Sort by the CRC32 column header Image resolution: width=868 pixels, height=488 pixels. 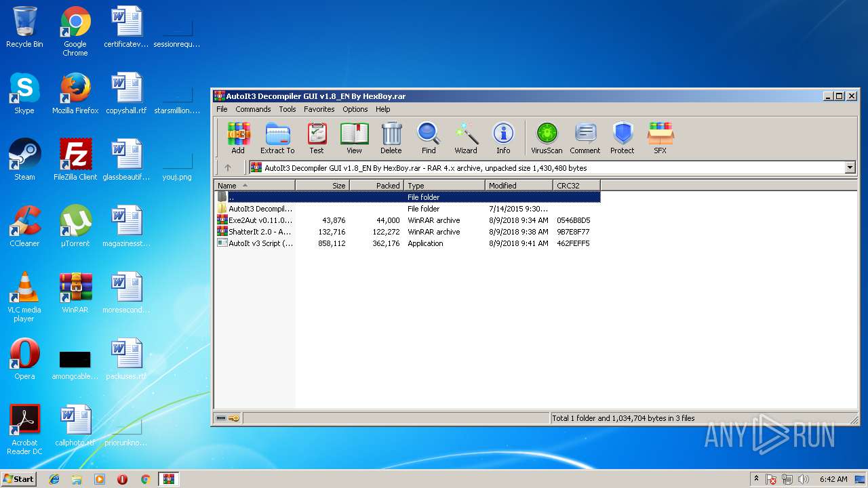click(x=576, y=185)
